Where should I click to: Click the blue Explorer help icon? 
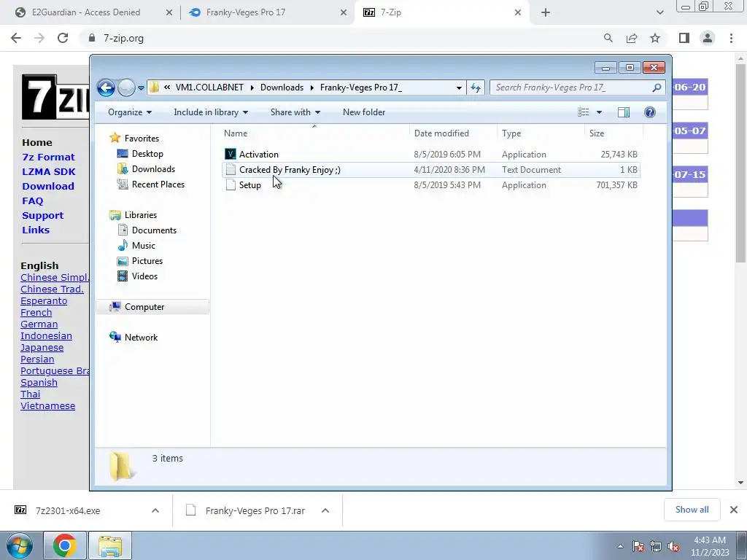[649, 112]
